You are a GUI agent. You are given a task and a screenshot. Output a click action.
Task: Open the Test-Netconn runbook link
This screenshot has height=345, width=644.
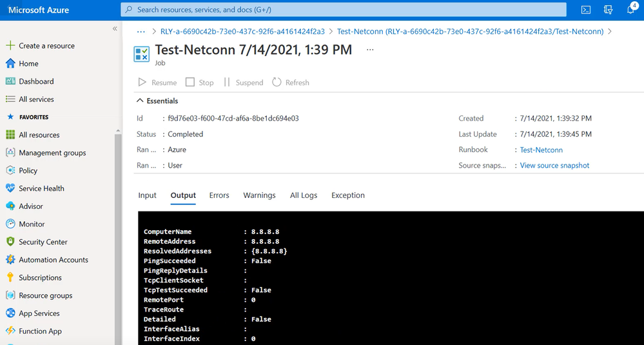click(542, 150)
